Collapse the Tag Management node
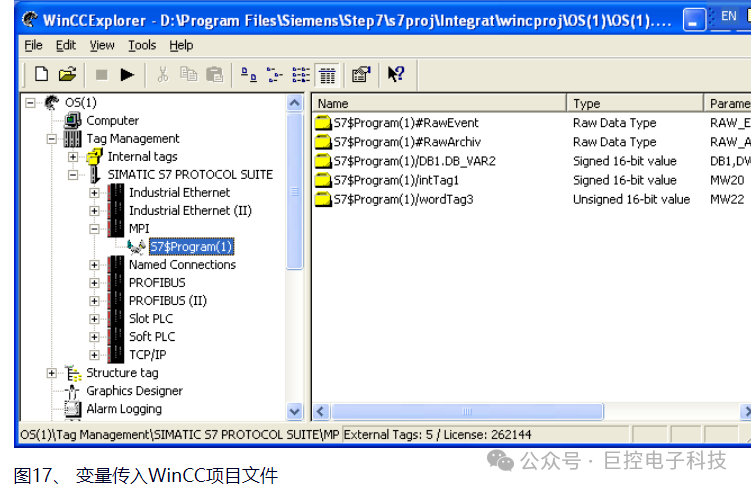Viewport: 751px width, 491px height. click(52, 139)
